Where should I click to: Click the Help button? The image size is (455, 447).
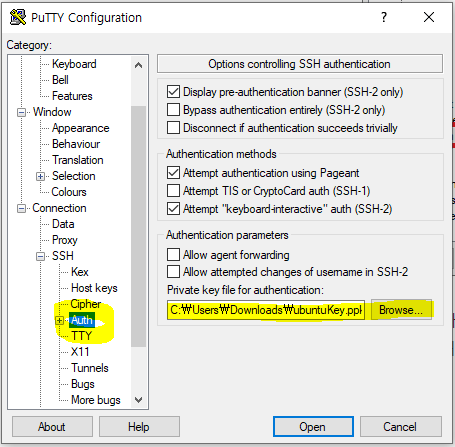click(139, 427)
